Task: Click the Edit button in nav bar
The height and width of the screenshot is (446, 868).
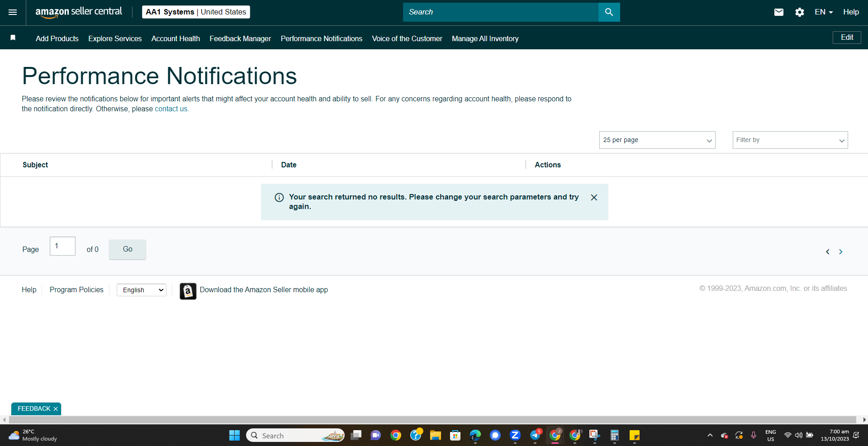Action: point(847,38)
